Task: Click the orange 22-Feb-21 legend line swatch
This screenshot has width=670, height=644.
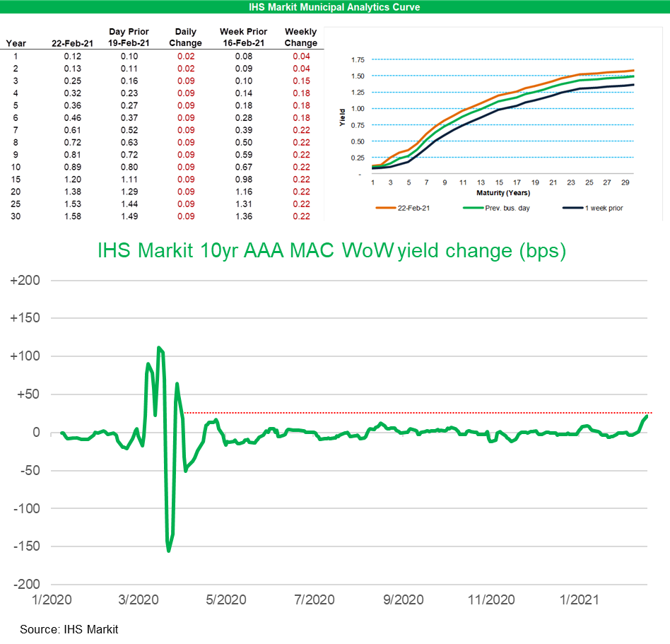Action: 387,209
